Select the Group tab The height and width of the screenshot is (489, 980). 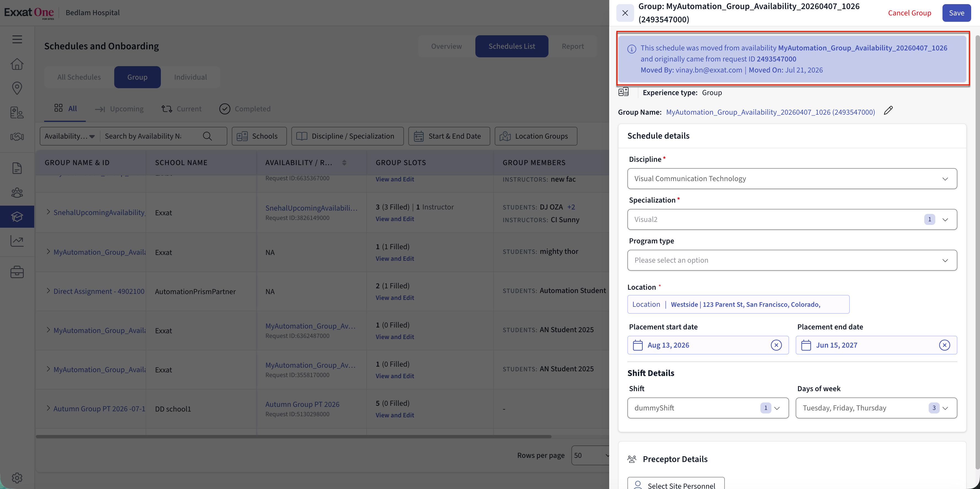(137, 77)
